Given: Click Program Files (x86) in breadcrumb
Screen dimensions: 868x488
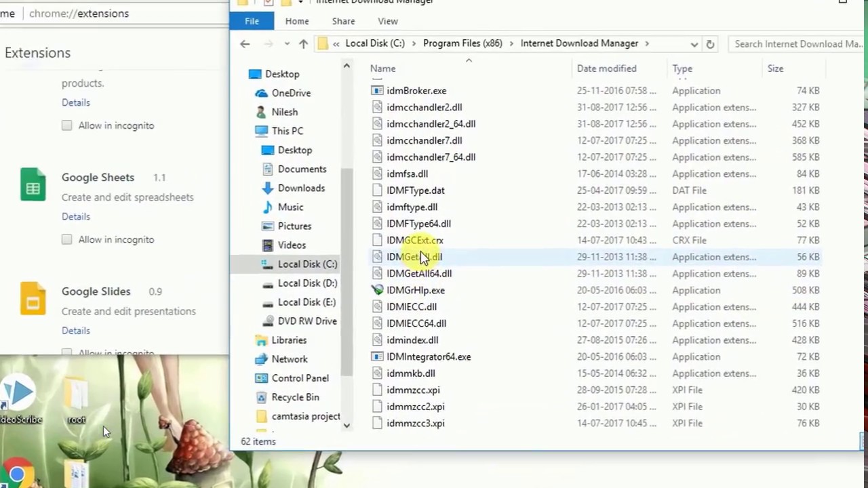Looking at the screenshot, I should pyautogui.click(x=462, y=43).
